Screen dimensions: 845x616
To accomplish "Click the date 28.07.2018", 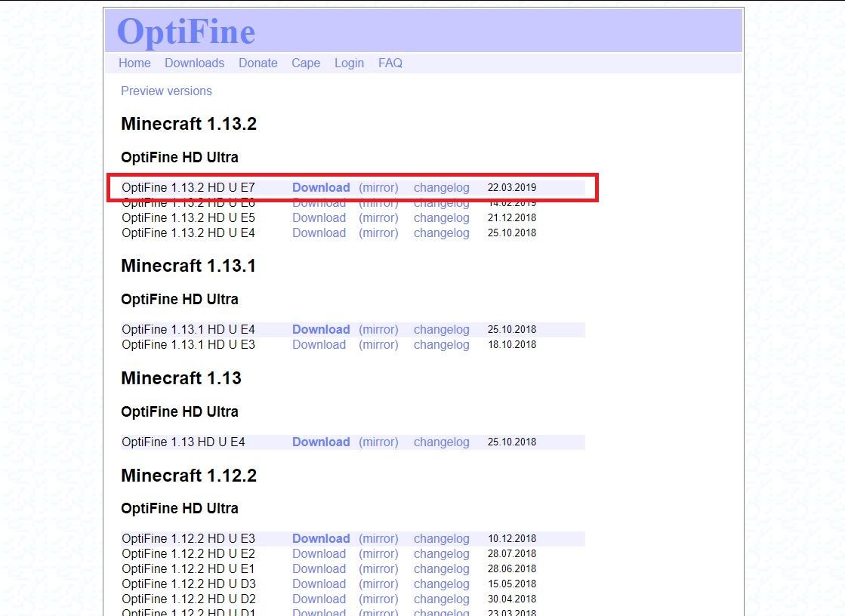I will point(512,553).
